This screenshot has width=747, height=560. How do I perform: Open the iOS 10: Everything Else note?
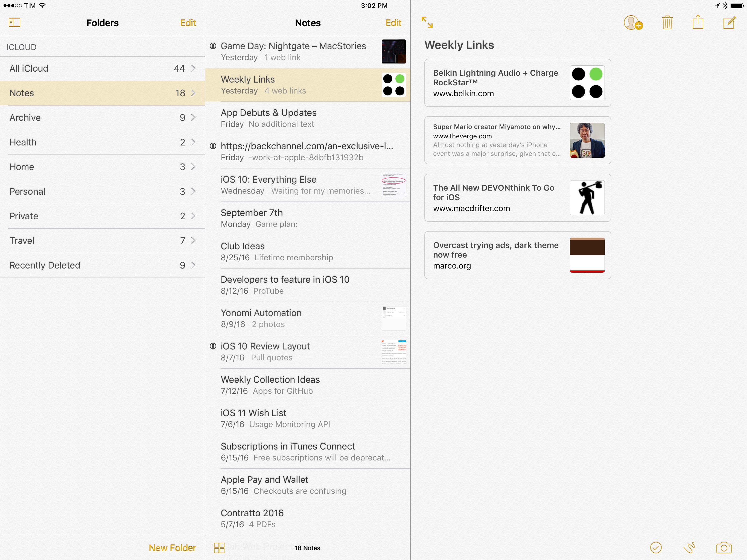click(x=308, y=185)
